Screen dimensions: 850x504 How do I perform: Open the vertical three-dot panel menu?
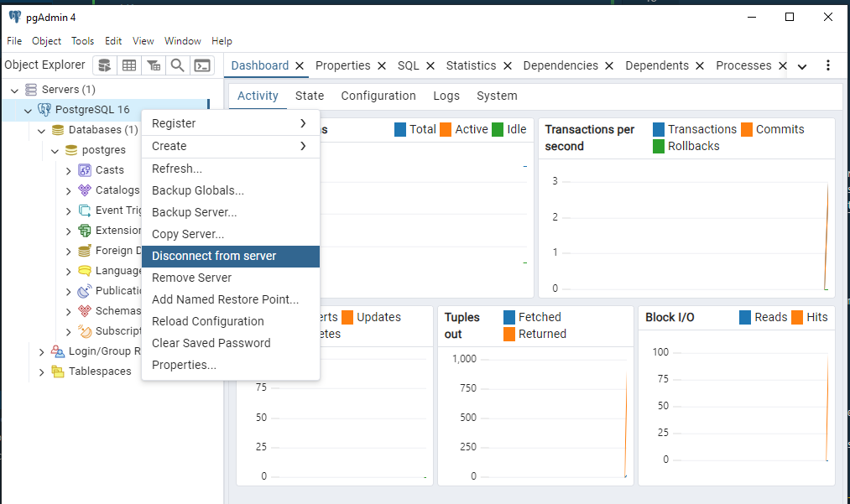coord(828,65)
